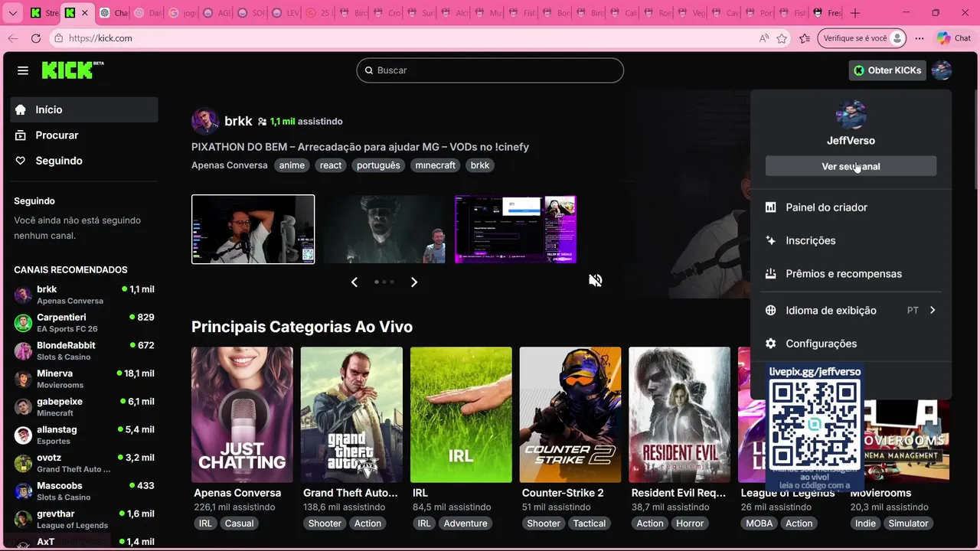Open the profile avatar in header
This screenshot has width=980, height=551.
(941, 70)
